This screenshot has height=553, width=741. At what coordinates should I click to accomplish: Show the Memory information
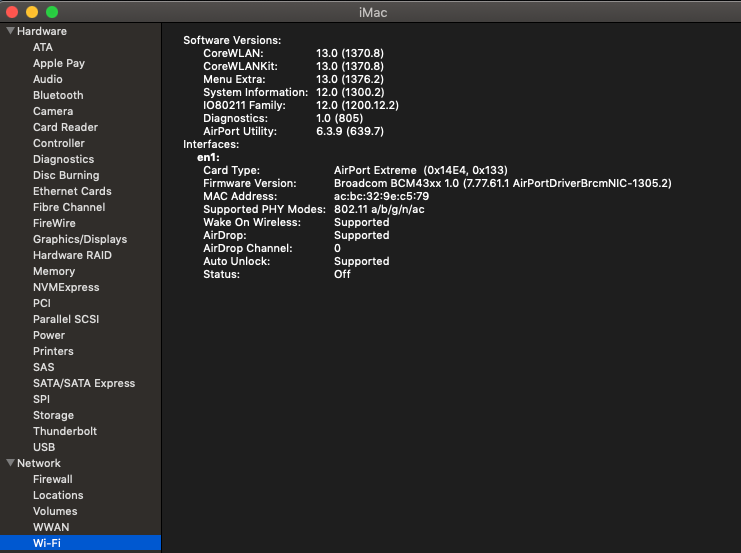(x=54, y=271)
